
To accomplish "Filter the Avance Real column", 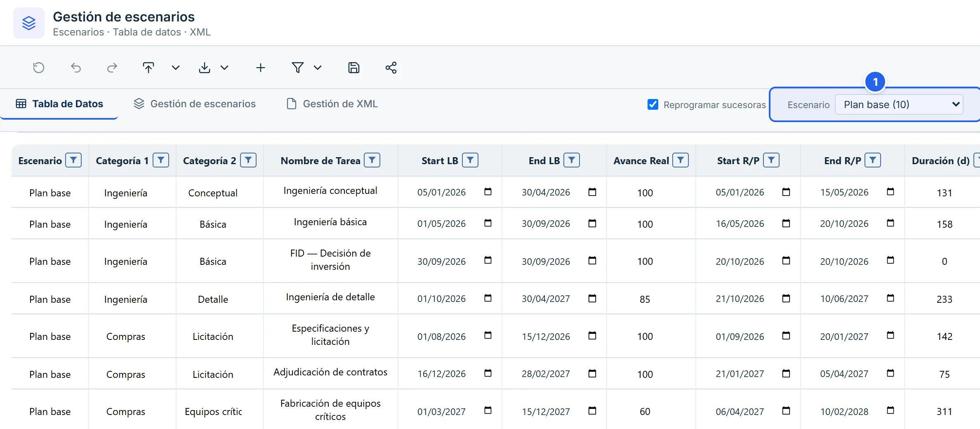I will click(681, 160).
